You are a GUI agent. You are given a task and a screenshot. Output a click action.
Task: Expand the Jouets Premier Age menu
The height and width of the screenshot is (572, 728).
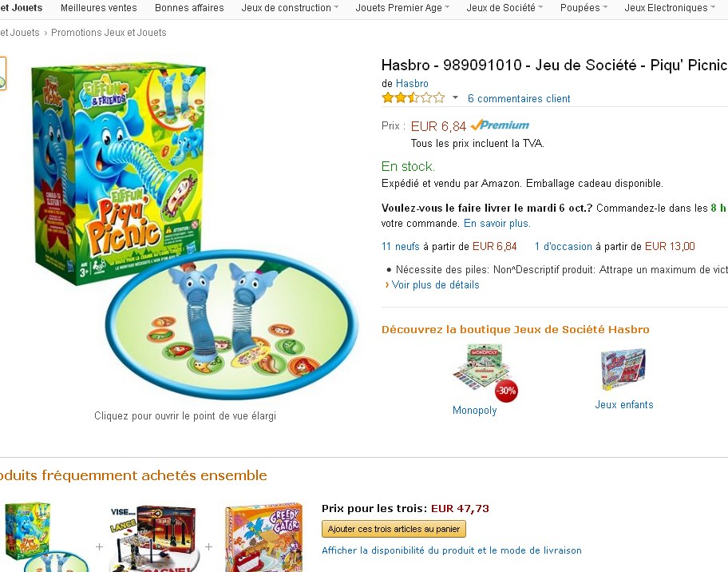tap(402, 7)
